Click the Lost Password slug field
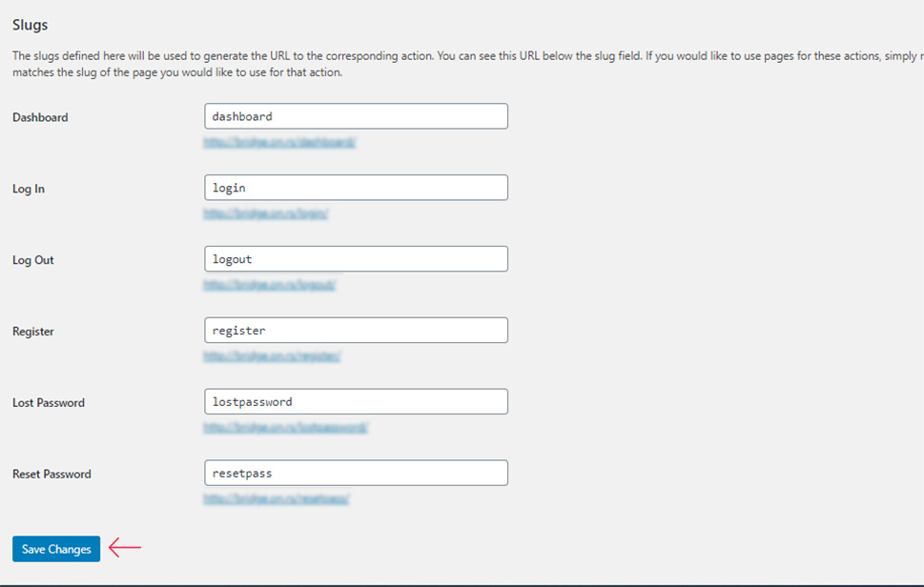 (356, 401)
